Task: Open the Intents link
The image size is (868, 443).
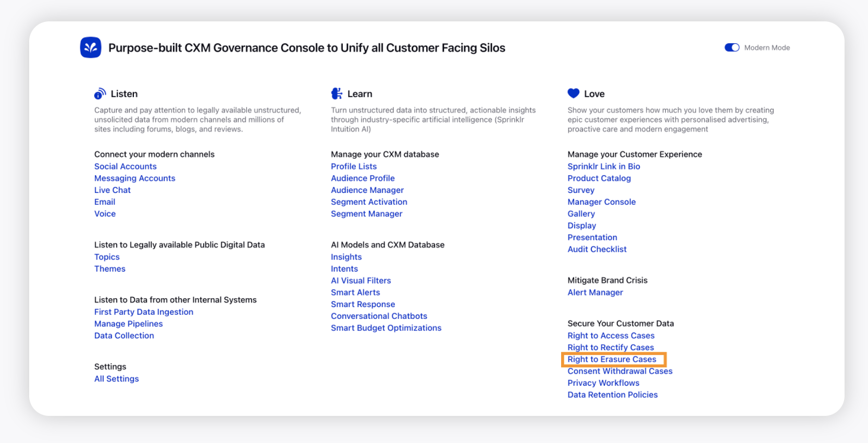Action: pos(344,269)
